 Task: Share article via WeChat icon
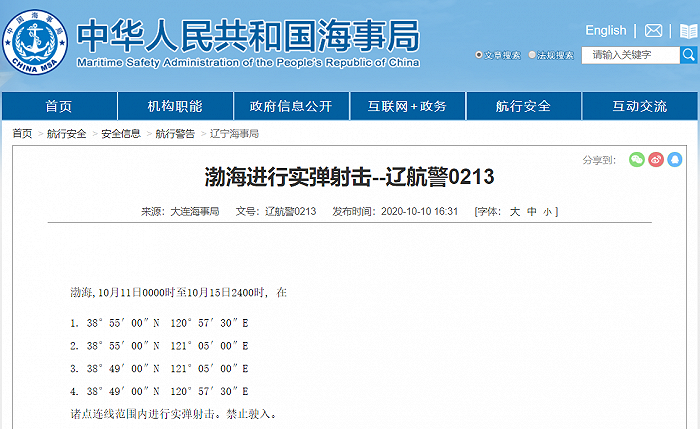click(x=637, y=159)
